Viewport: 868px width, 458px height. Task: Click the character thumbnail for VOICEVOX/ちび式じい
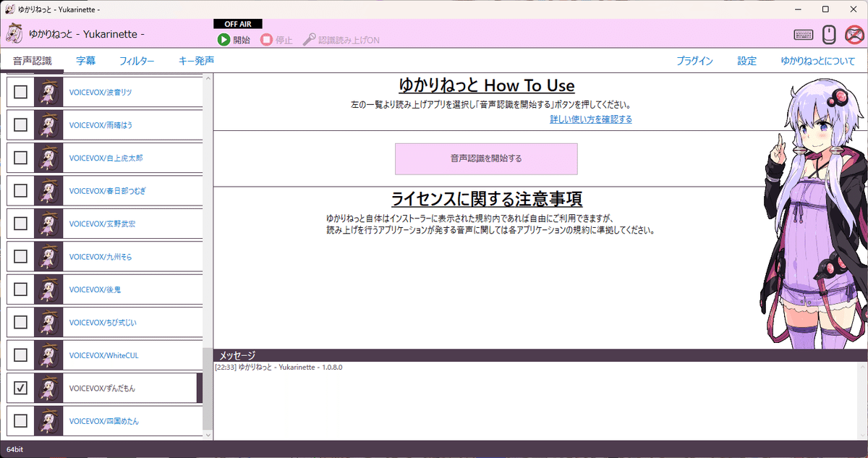click(49, 322)
